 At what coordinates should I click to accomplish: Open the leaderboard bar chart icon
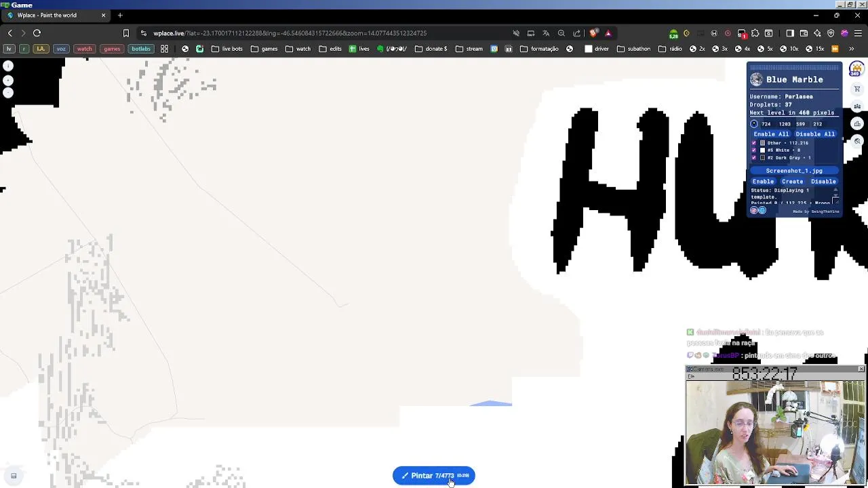click(x=857, y=124)
